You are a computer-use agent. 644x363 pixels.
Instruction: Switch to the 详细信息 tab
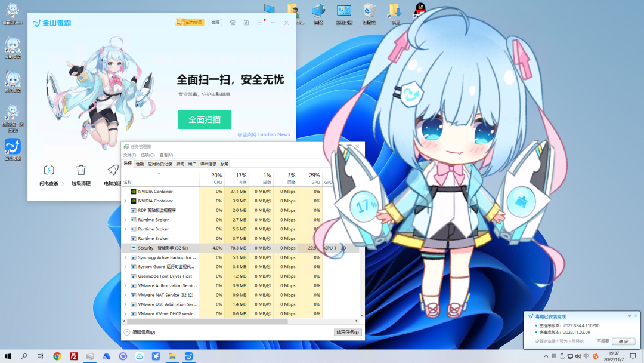click(208, 164)
